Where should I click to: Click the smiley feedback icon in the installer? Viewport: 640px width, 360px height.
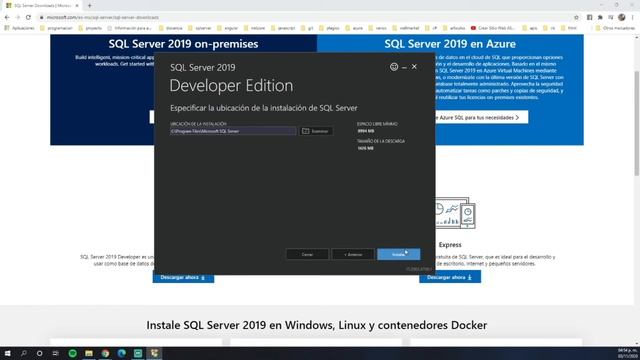coord(394,67)
